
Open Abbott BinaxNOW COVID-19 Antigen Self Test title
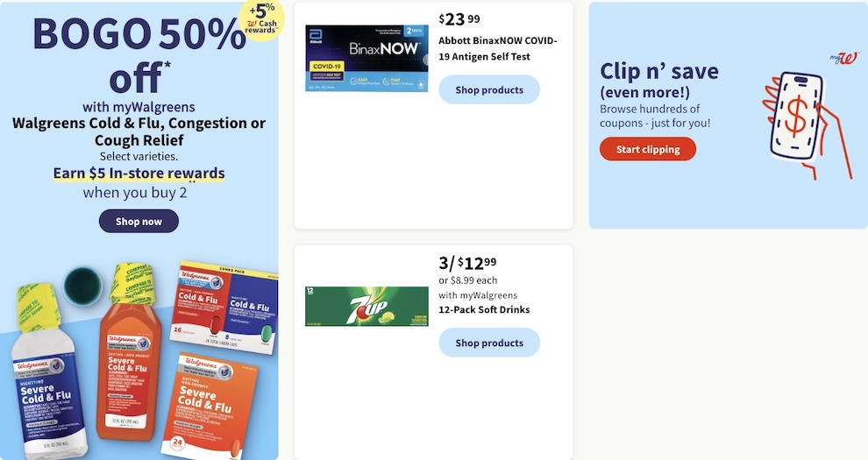coord(497,49)
